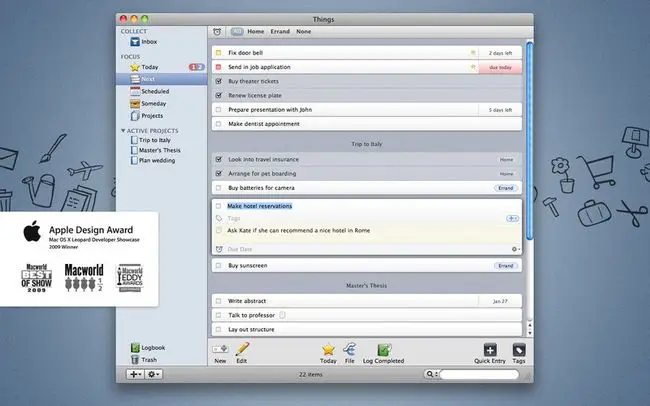Select the All tags filter pill
This screenshot has width=650, height=406.
point(237,32)
